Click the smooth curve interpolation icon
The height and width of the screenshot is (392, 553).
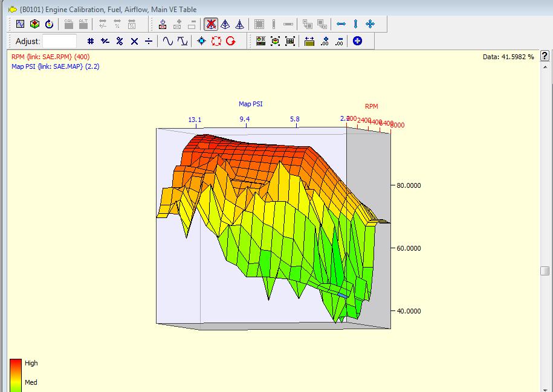(168, 41)
